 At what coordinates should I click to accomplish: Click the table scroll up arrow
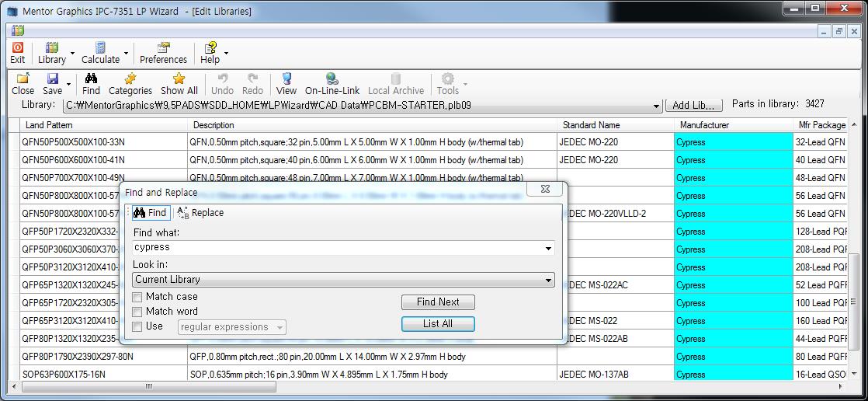coord(853,124)
